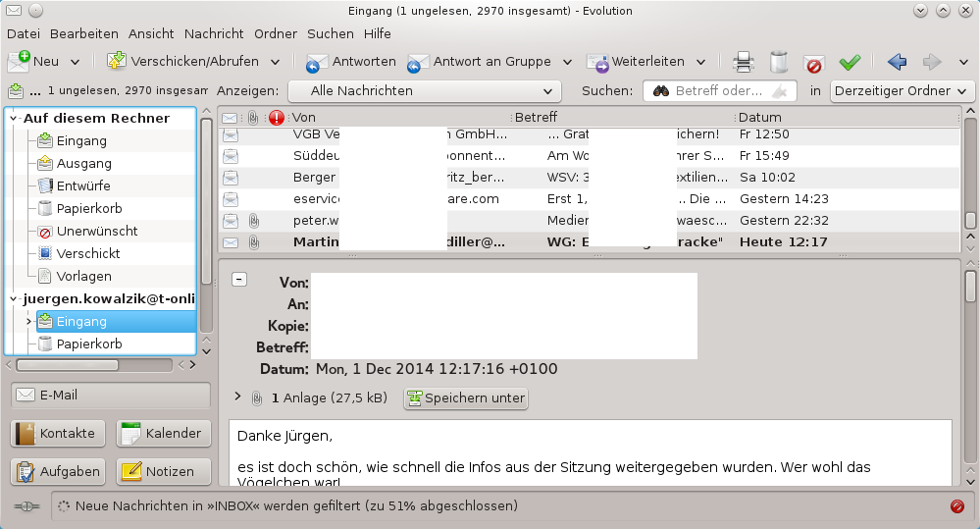Expand highlighted Eingang folder arrow

coord(28,321)
